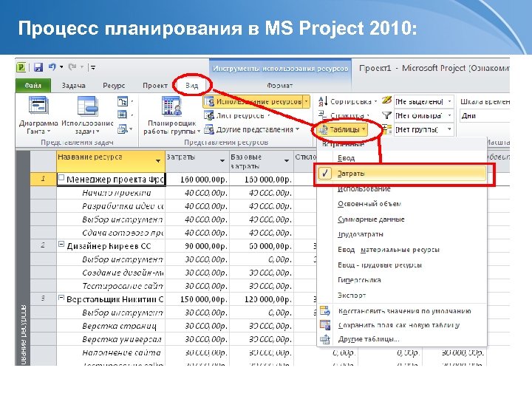Select Гиперссылка menu entry
Viewport: 532px width, 399px height.
(402, 280)
